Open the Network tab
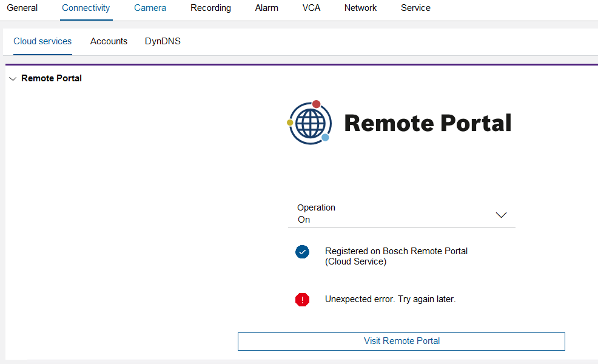This screenshot has width=598, height=364. [360, 8]
